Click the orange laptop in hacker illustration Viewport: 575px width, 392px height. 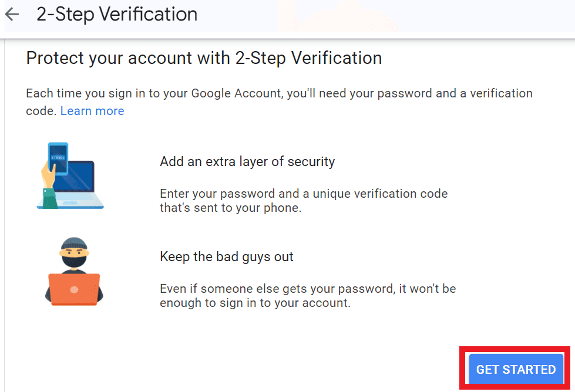(x=74, y=289)
